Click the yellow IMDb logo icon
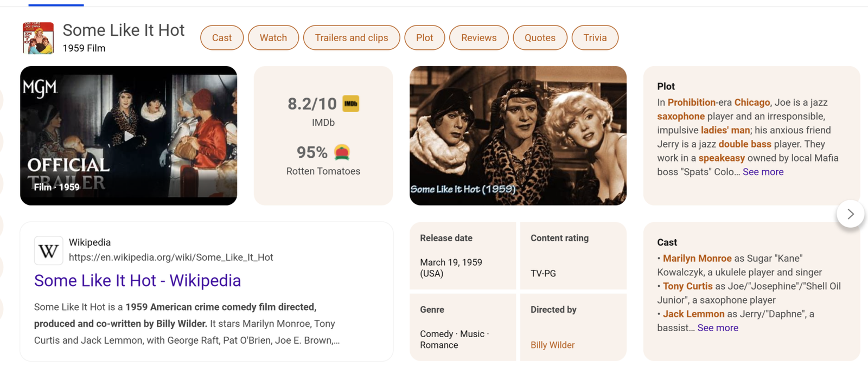Image resolution: width=868 pixels, height=367 pixels. 350,104
